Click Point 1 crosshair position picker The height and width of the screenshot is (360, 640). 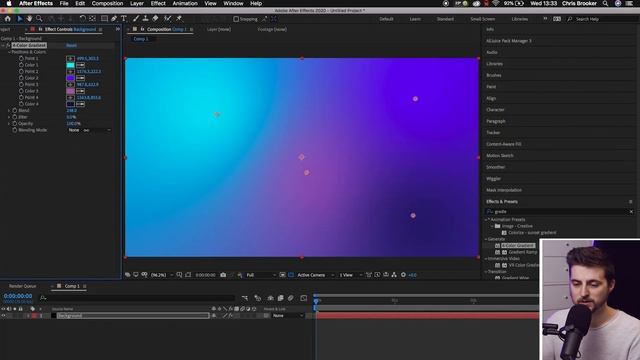pyautogui.click(x=71, y=58)
